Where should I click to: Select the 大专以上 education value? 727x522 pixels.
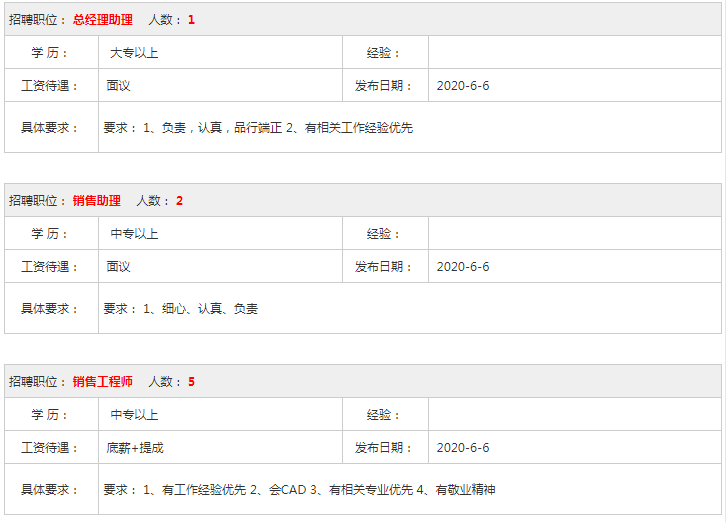(134, 53)
